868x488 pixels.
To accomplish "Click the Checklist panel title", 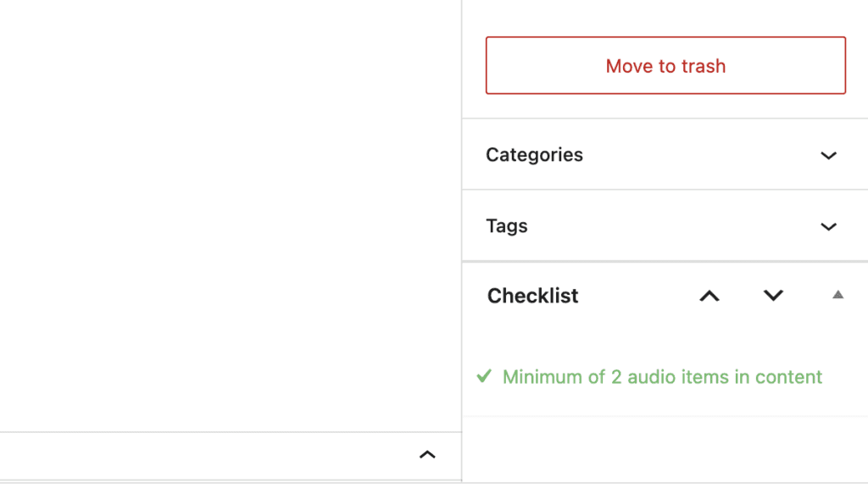I will point(532,296).
